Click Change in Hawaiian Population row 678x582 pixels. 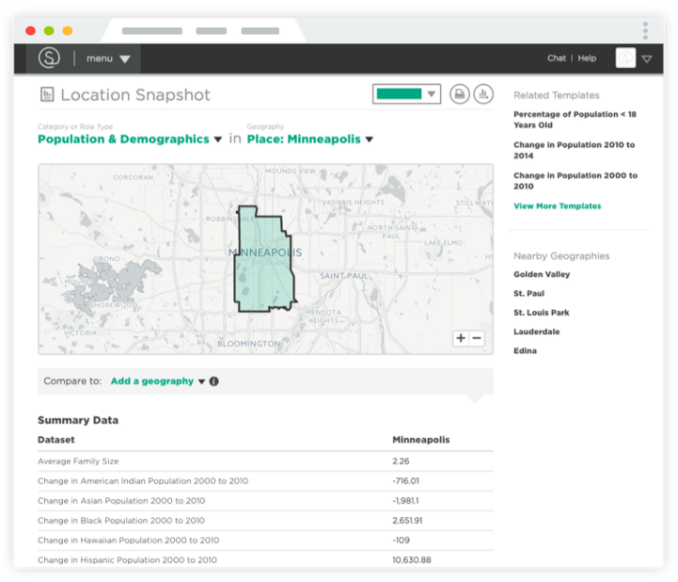click(x=265, y=540)
